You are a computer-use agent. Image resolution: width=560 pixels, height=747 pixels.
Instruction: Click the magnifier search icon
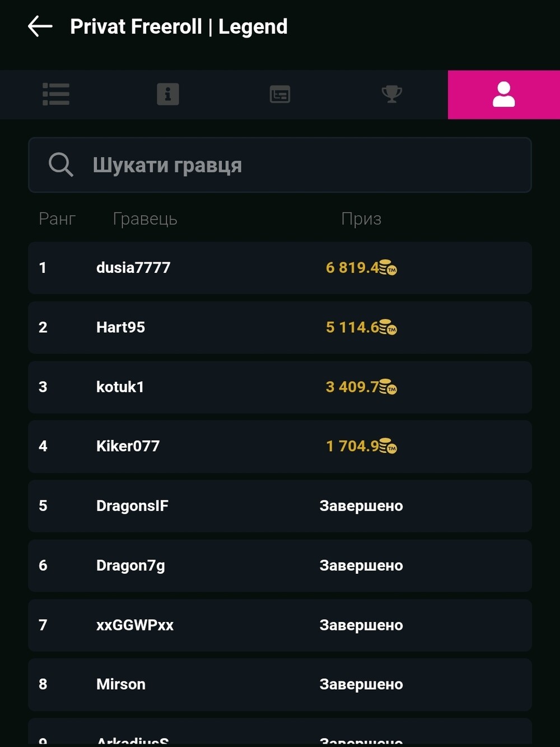pos(61,165)
